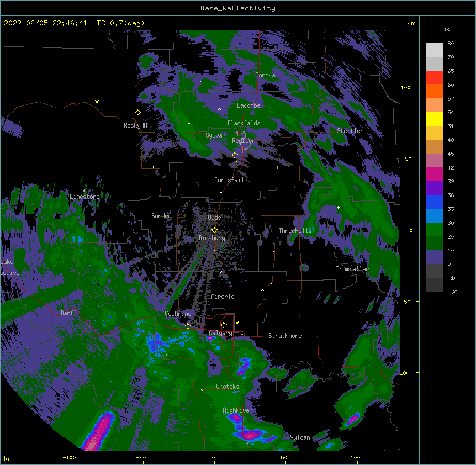Image resolution: width=476 pixels, height=465 pixels.
Task: Pick the orange 57-60 dBZ legend swatch
Action: [x=434, y=91]
